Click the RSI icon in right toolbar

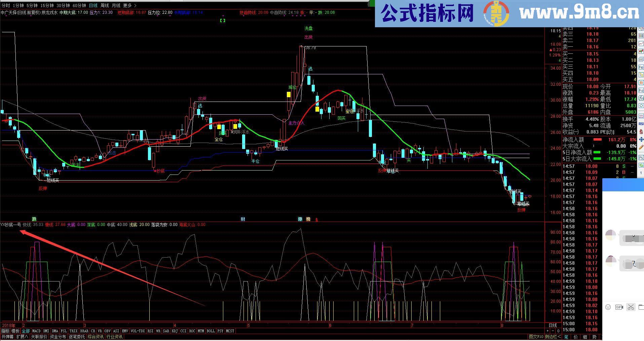tap(641, 123)
